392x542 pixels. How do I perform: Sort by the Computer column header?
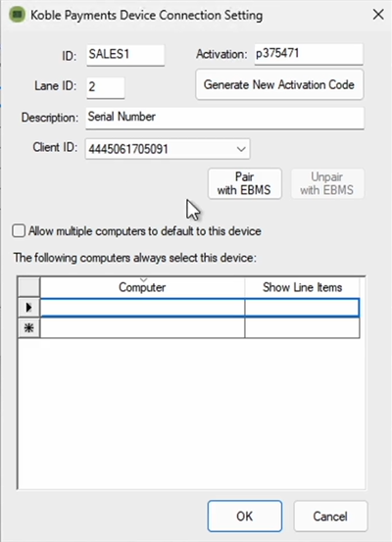click(x=142, y=287)
